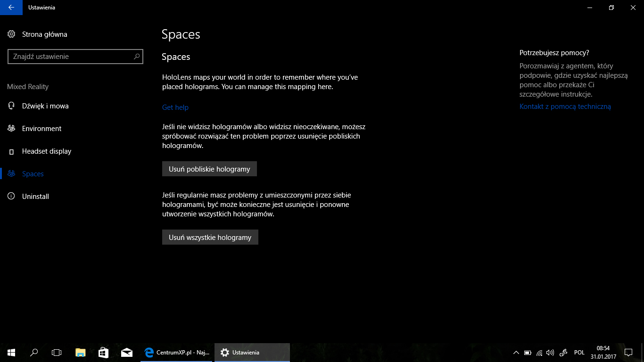Open the Wi-Fi network tray icon
This screenshot has width=644, height=362.
(x=539, y=353)
